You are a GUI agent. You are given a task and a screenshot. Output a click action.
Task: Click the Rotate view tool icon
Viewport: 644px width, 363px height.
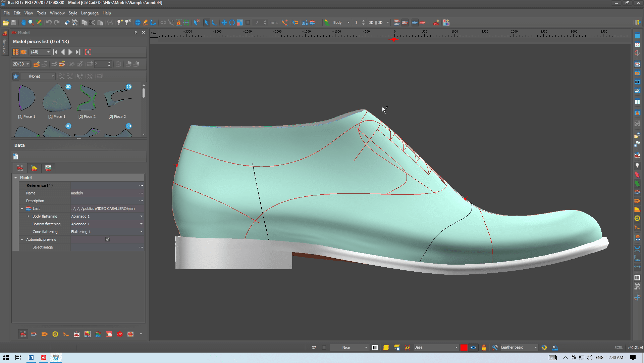tap(232, 22)
